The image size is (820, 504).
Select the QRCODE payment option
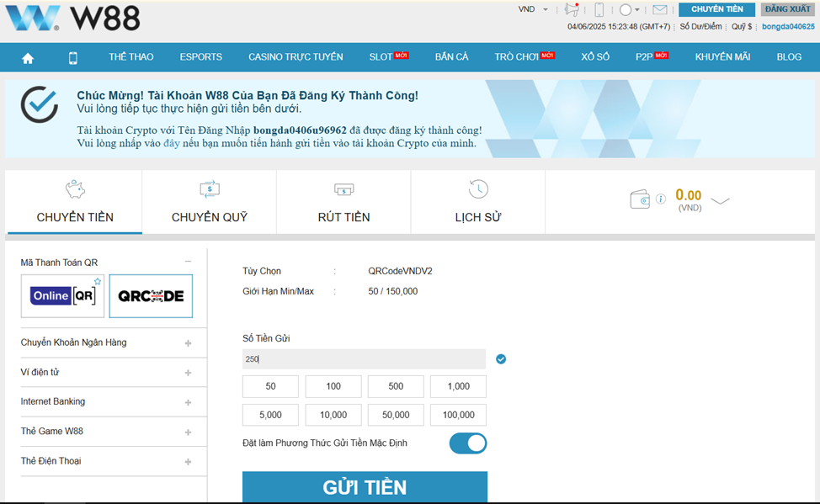pos(151,296)
